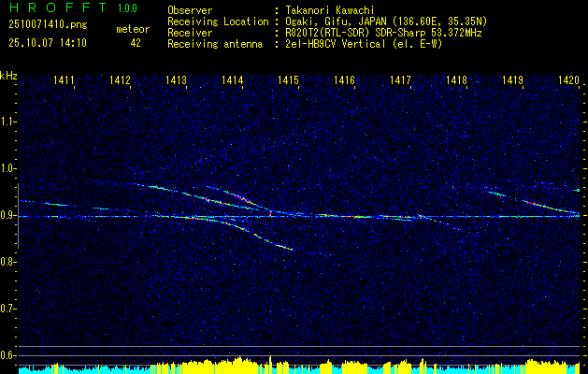Click the 1419 time marker
This screenshot has height=374, width=588.
pos(512,79)
